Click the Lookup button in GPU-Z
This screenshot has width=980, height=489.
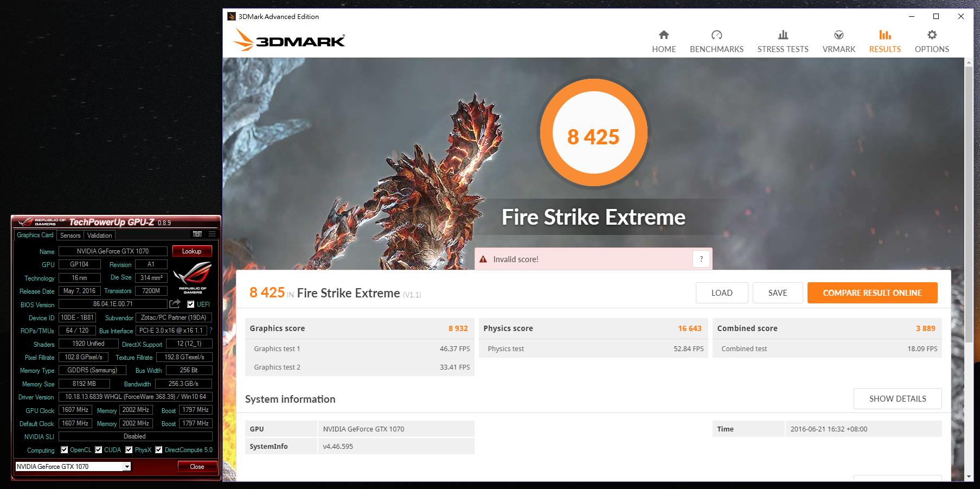coord(192,251)
